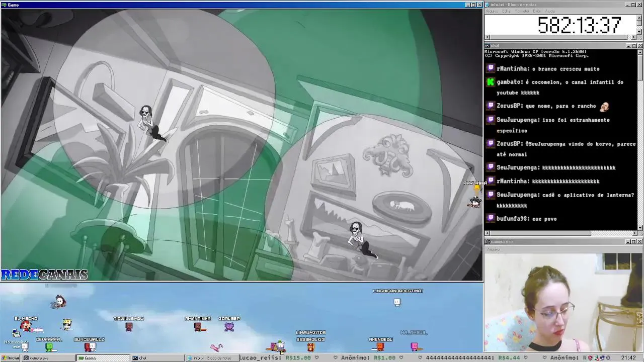Click Notepad horizontal scrollbar left arrow
Screen dimensions: 644x362
pyautogui.click(x=487, y=37)
